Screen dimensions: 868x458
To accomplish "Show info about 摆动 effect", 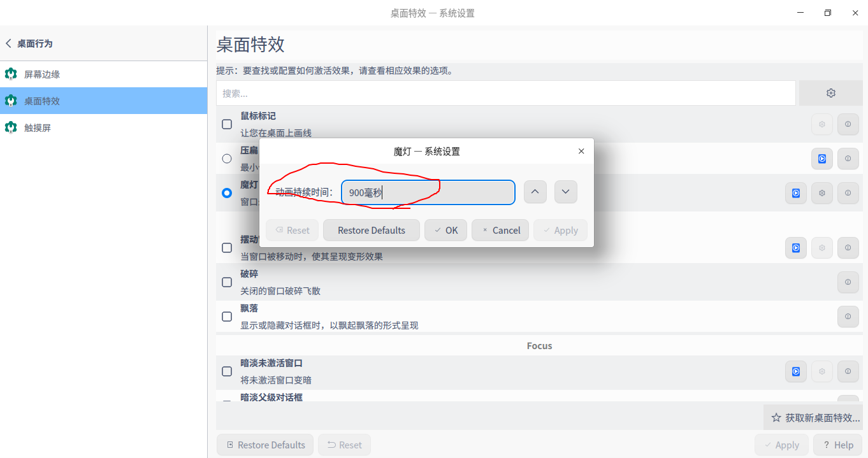I will point(848,248).
